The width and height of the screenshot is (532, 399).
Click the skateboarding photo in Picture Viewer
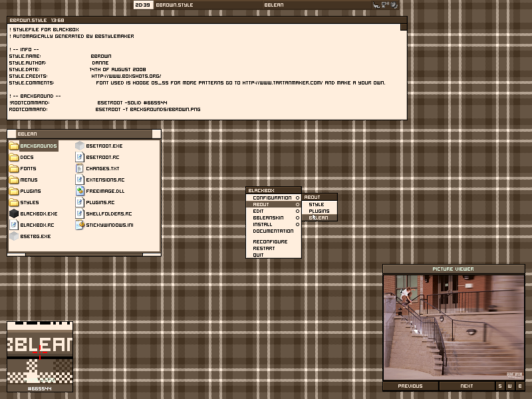point(454,327)
